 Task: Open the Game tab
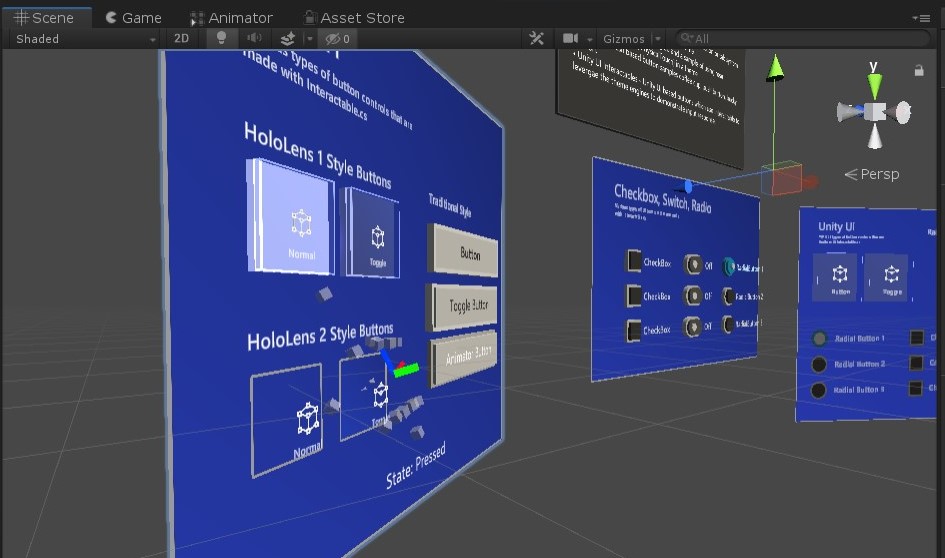point(134,17)
